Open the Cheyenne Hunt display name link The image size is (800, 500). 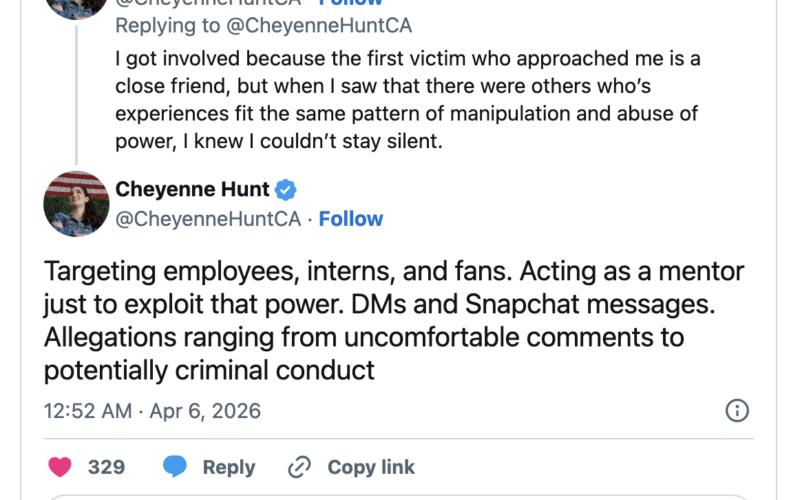[x=193, y=190]
